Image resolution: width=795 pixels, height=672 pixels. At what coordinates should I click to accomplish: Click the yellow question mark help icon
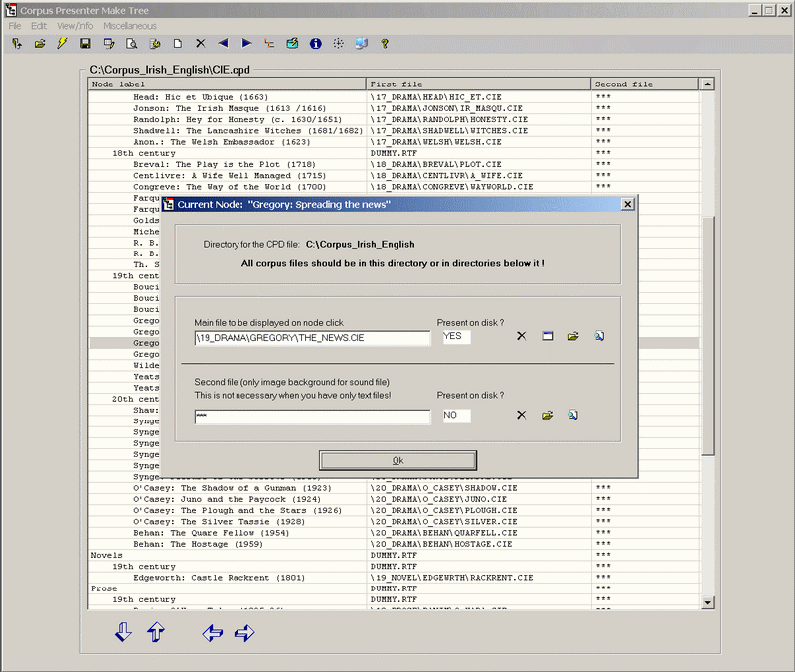pyautogui.click(x=385, y=44)
